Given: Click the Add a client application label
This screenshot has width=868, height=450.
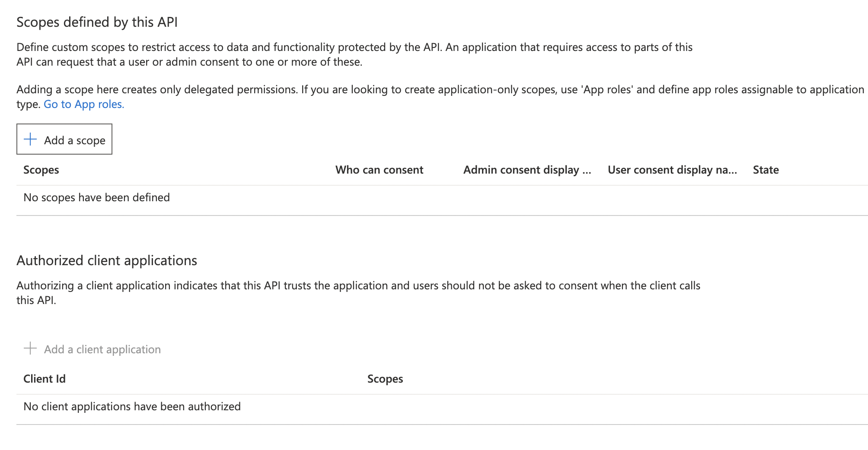Looking at the screenshot, I should point(102,349).
